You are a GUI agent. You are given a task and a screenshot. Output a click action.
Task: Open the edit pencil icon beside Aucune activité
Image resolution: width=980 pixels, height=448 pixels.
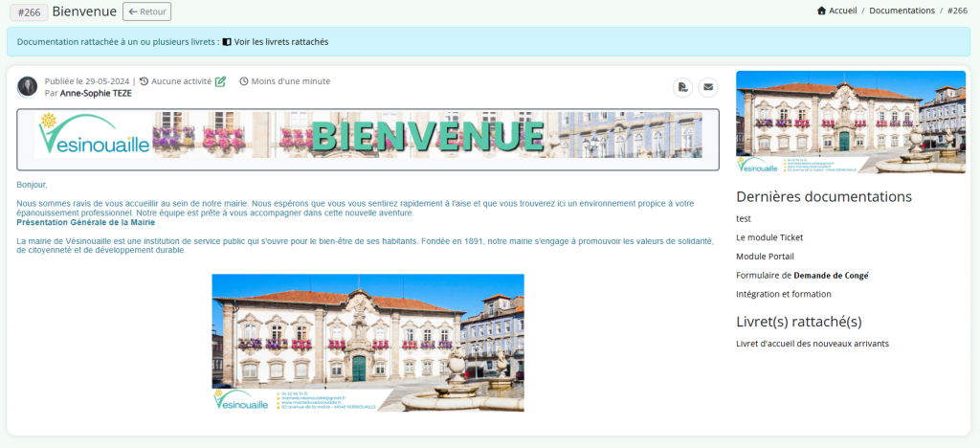coord(221,81)
